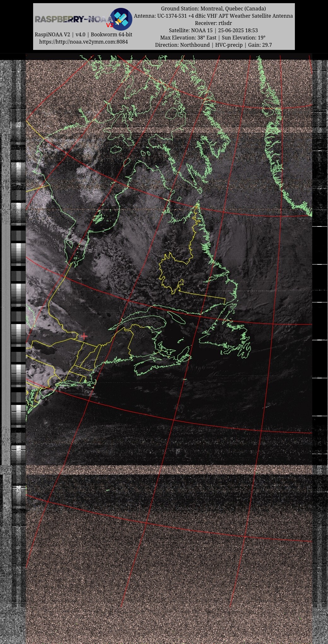Open the noaa.ve2ymm.com:8084 URL

pos(84,42)
